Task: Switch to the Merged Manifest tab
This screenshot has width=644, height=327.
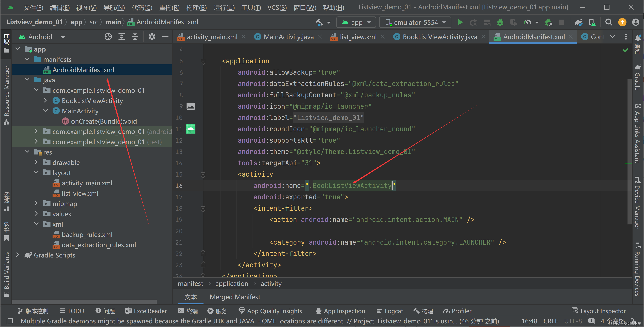Action: pyautogui.click(x=235, y=297)
